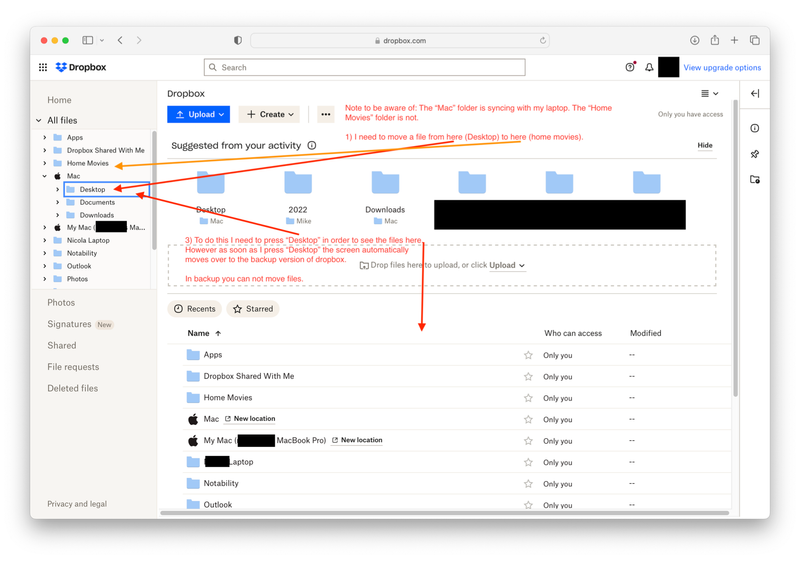Go to Home in sidebar
Viewport: 800px width, 565px height.
pos(59,100)
